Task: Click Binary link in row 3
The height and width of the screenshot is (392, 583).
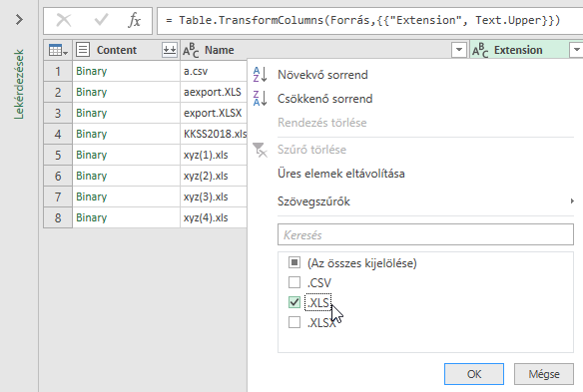Action: pos(92,113)
